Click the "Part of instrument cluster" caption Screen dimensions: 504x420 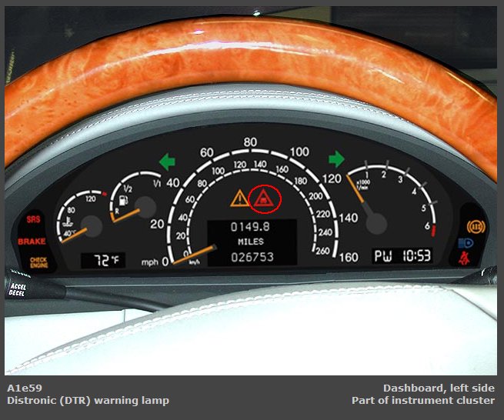[422, 400]
